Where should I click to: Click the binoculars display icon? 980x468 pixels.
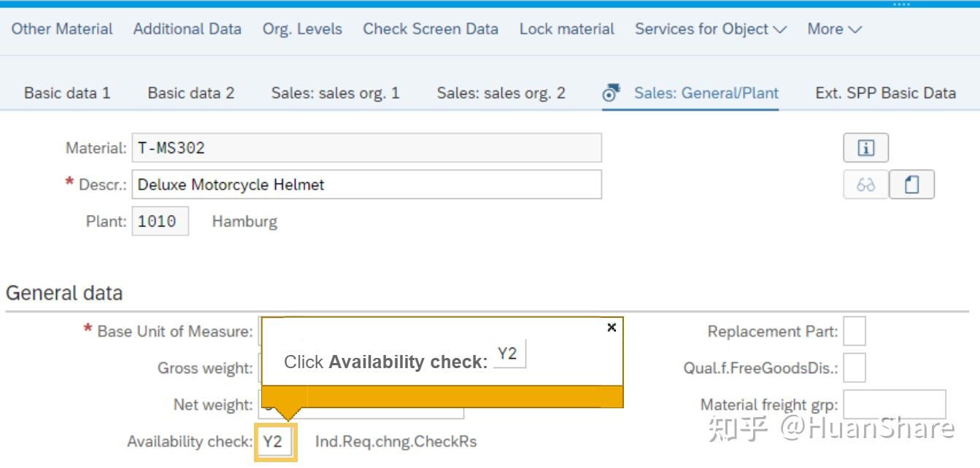865,184
